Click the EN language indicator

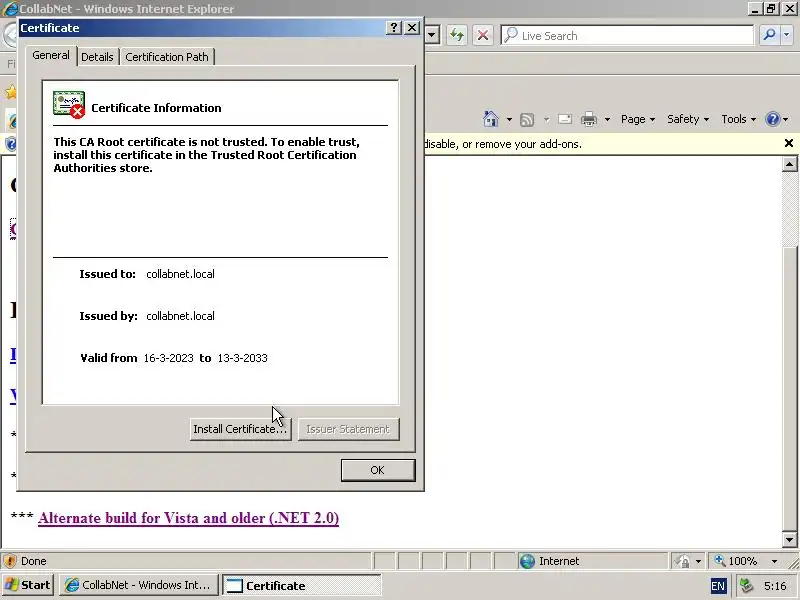pyautogui.click(x=717, y=586)
